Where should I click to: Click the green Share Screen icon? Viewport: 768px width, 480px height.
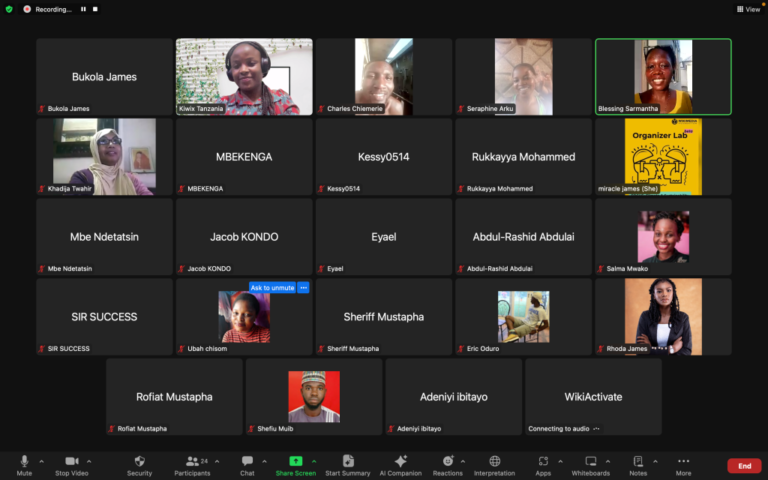point(296,461)
